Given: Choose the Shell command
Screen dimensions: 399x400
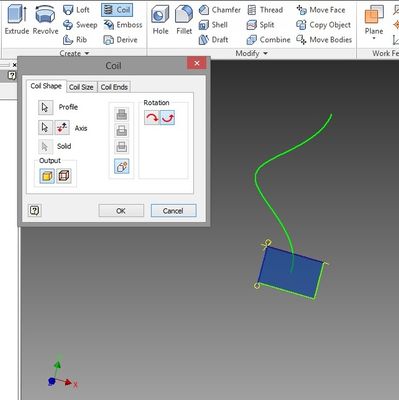Looking at the screenshot, I should [213, 25].
